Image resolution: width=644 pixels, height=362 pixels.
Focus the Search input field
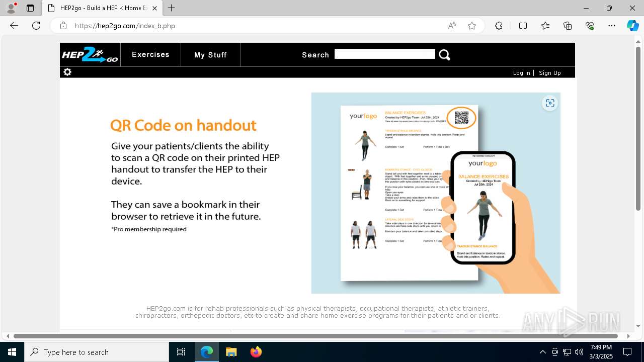click(384, 54)
